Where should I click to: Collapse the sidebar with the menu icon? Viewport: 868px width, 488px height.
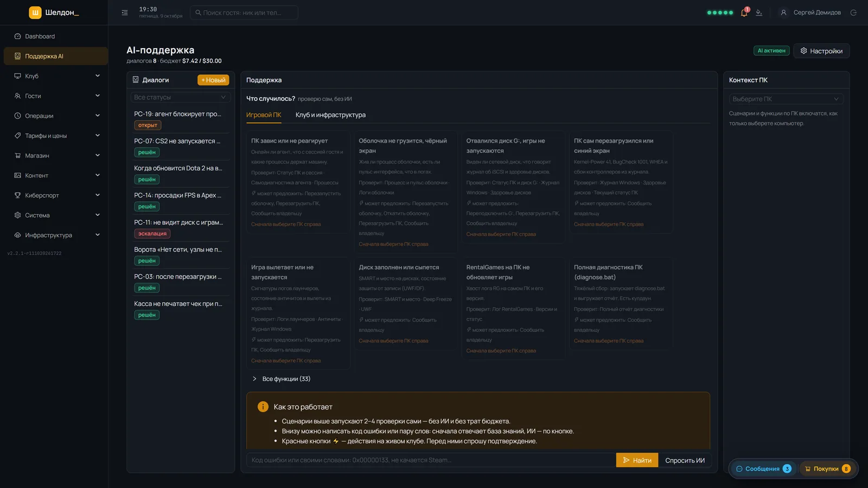coord(125,12)
